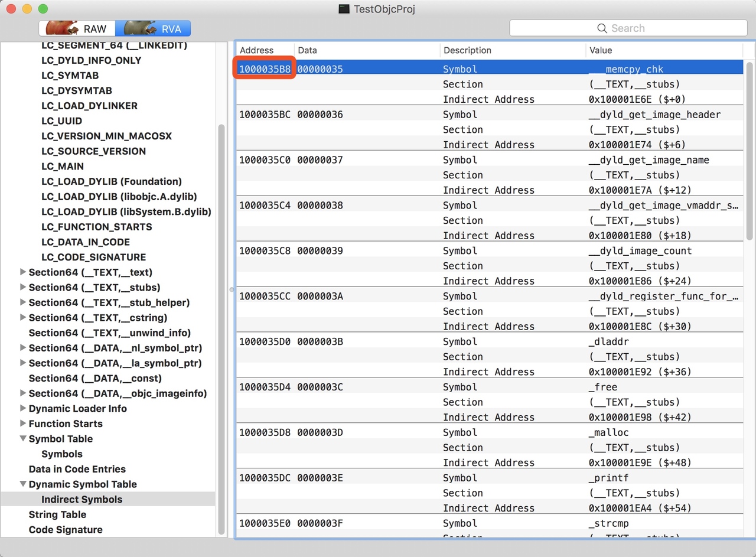Screen dimensions: 756x557
Task: Expand Section64 (__TEXT,__stub_helper) node
Action: pyautogui.click(x=23, y=302)
